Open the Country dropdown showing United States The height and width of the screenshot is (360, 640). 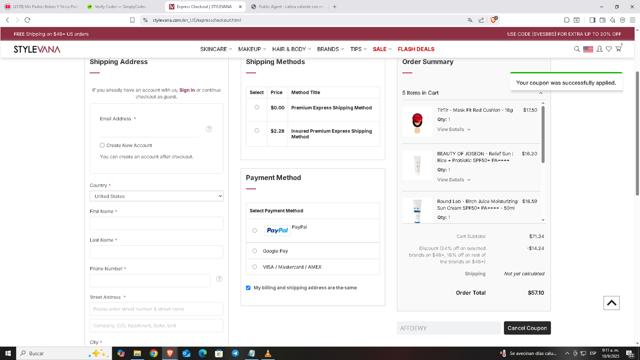[x=156, y=196]
